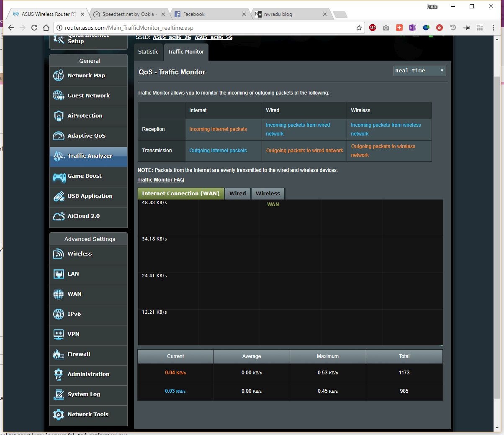The height and width of the screenshot is (435, 504).
Task: Click the red plug extension icon
Action: click(440, 28)
